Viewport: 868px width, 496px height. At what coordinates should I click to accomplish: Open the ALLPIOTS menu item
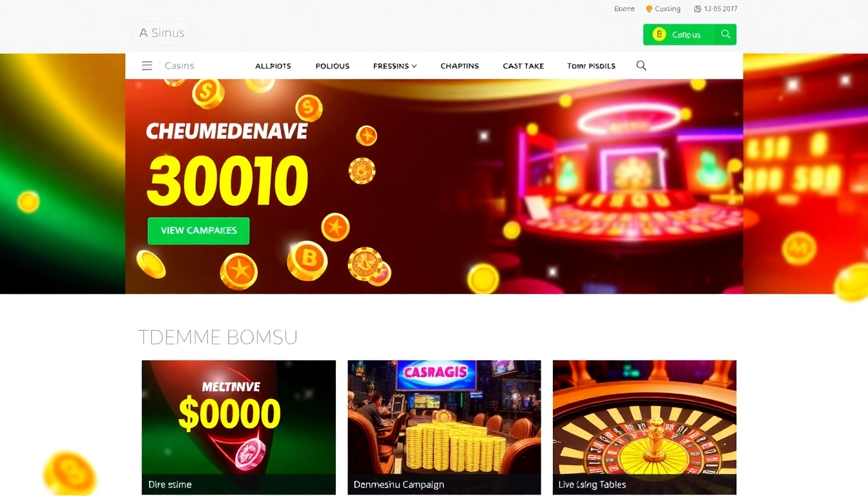tap(273, 66)
